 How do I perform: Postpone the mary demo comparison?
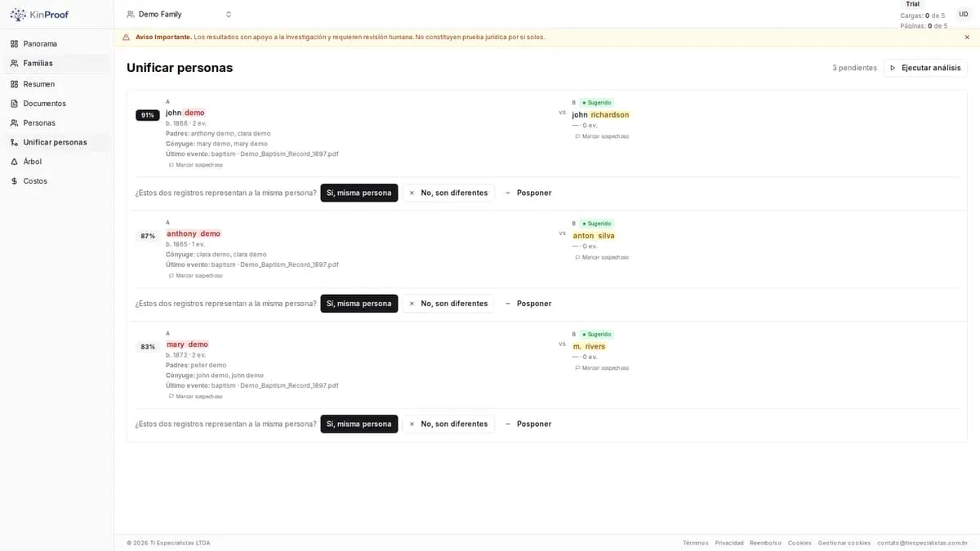pos(528,424)
